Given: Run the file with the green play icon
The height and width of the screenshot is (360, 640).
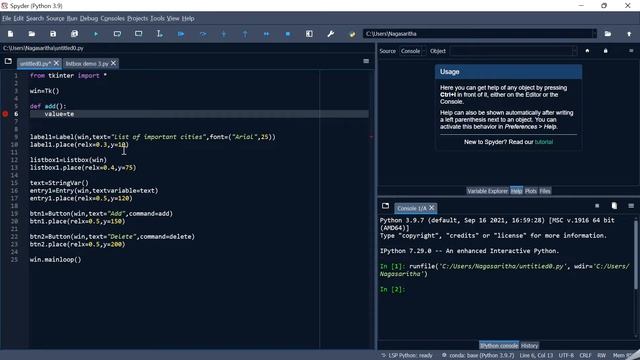Looking at the screenshot, I should 96,34.
